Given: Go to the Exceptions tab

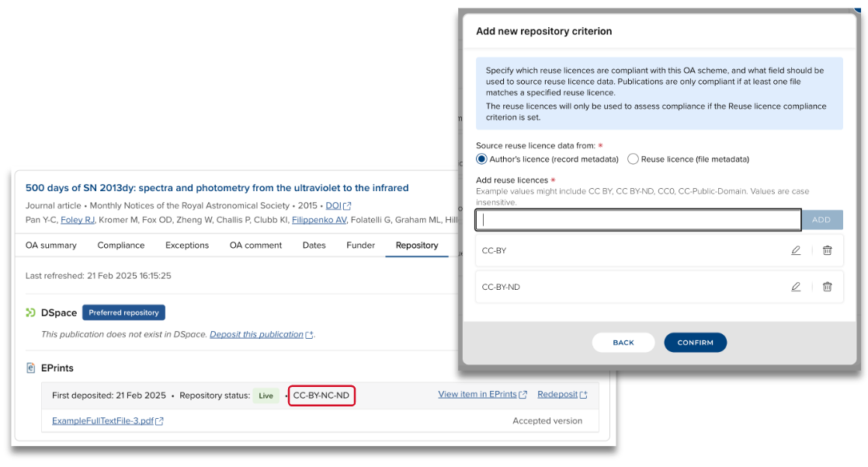Looking at the screenshot, I should pyautogui.click(x=187, y=246).
